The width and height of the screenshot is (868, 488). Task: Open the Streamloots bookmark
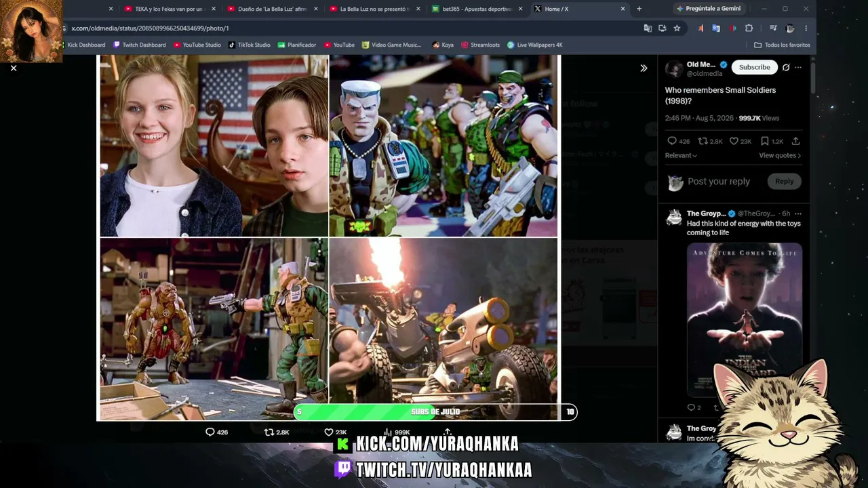(480, 45)
